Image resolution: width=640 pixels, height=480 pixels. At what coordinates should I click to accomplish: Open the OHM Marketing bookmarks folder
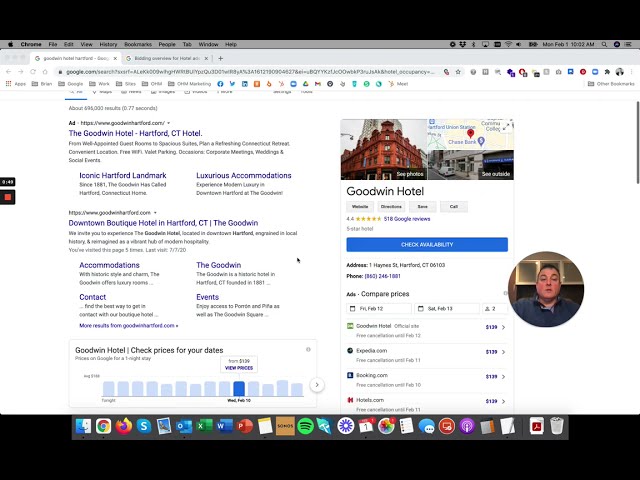coord(190,84)
